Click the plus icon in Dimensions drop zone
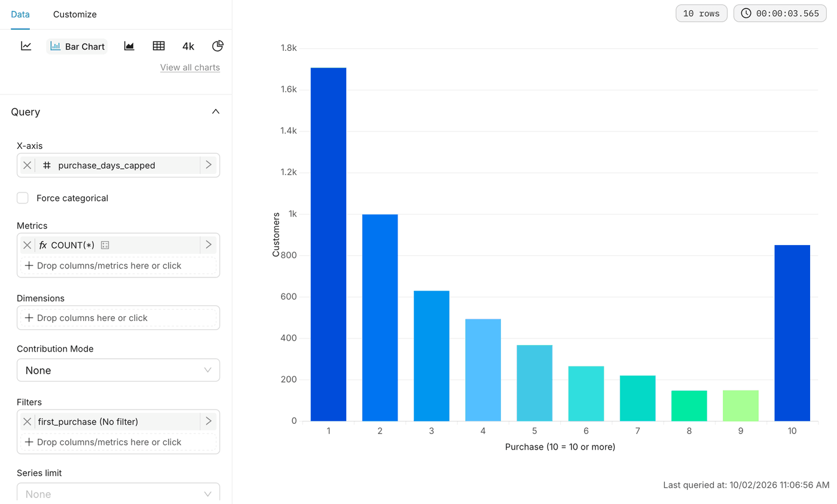This screenshot has height=504, width=837. (29, 317)
